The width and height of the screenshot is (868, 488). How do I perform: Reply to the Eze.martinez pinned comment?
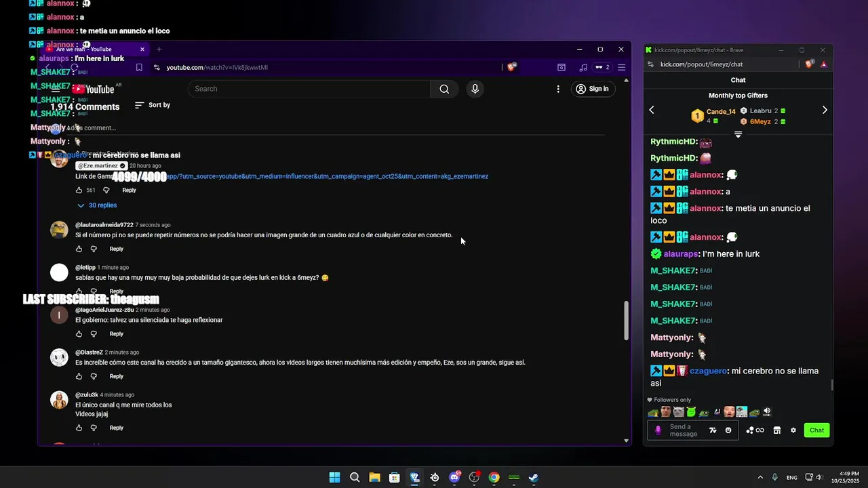coord(129,190)
